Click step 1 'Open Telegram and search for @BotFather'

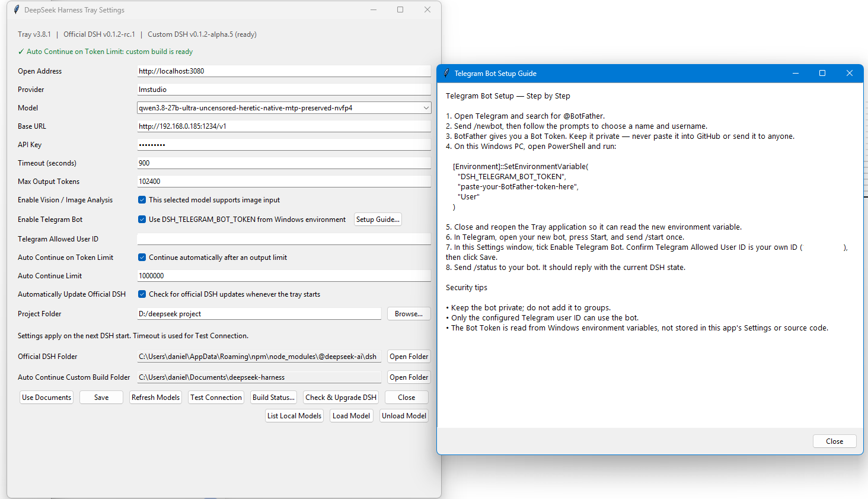[x=525, y=116]
